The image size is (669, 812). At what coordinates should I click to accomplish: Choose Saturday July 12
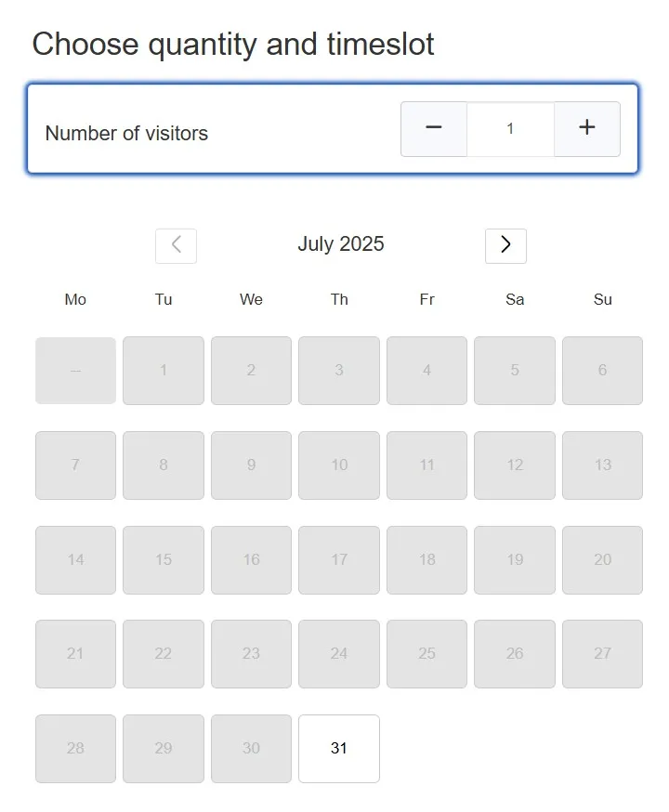click(x=515, y=465)
